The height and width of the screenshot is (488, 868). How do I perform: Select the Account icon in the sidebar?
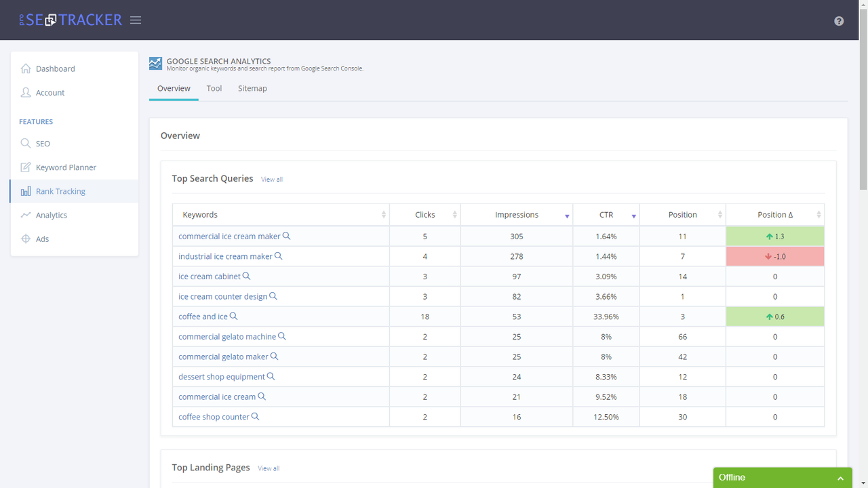pyautogui.click(x=26, y=92)
